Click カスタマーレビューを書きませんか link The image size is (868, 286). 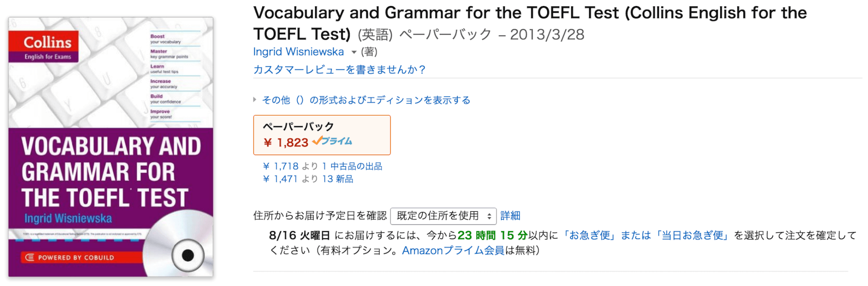[x=339, y=69]
